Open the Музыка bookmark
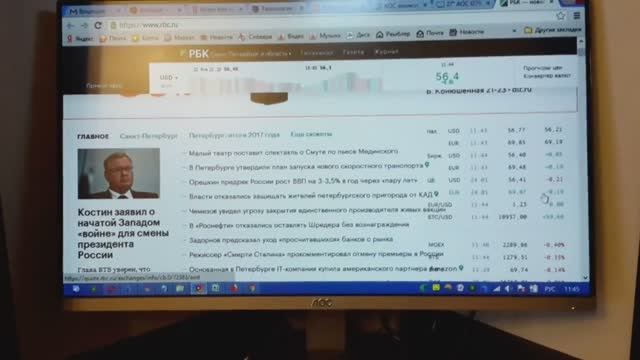The height and width of the screenshot is (360, 640). click(x=325, y=36)
